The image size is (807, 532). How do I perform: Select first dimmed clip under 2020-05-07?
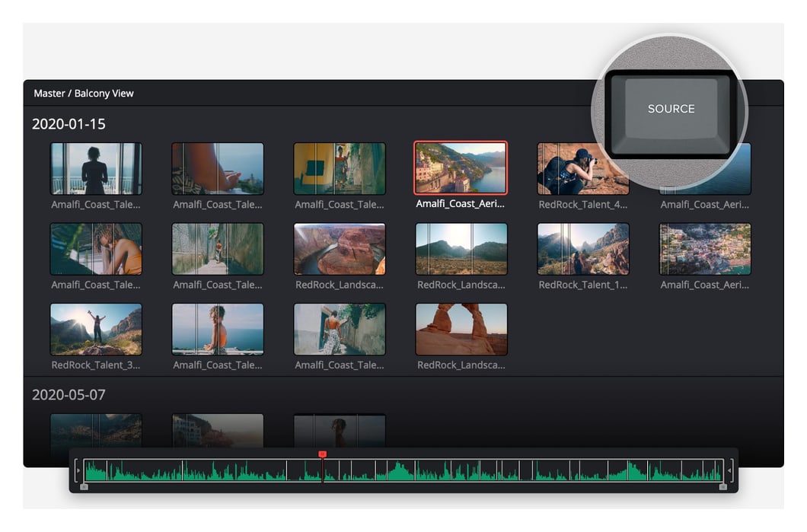96,431
